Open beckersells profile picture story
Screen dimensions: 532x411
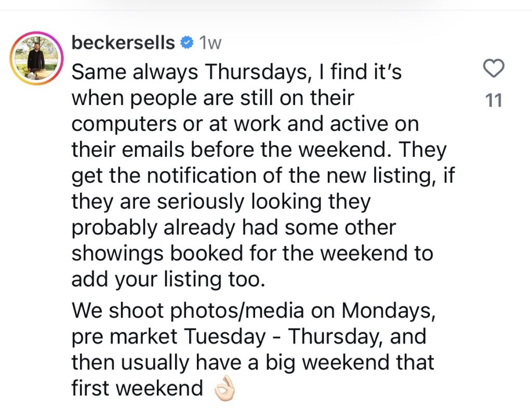36,58
